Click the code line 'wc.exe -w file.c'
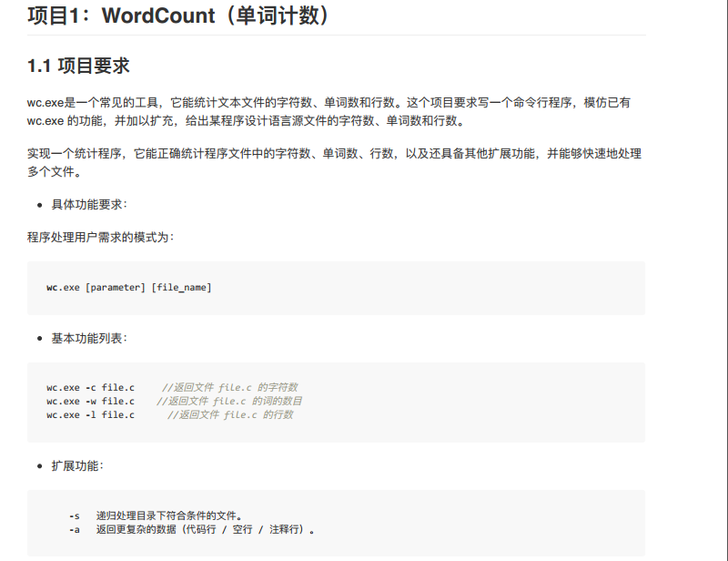The image size is (728, 561). (90, 401)
